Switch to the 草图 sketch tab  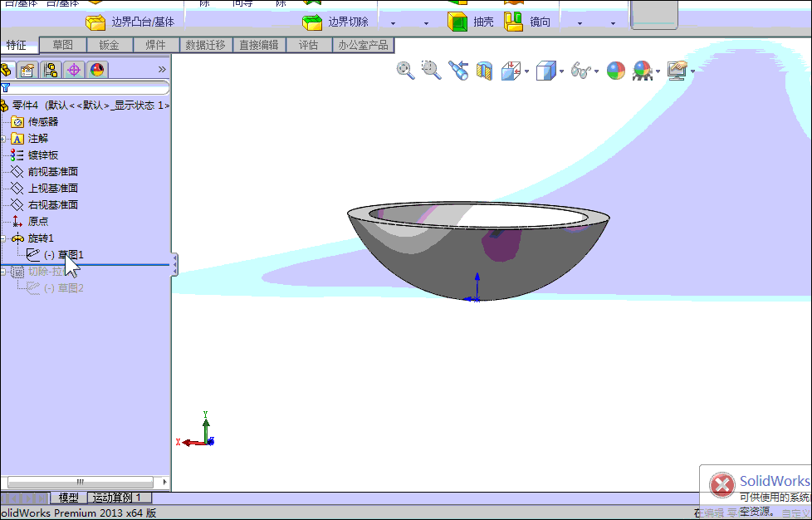pyautogui.click(x=62, y=45)
